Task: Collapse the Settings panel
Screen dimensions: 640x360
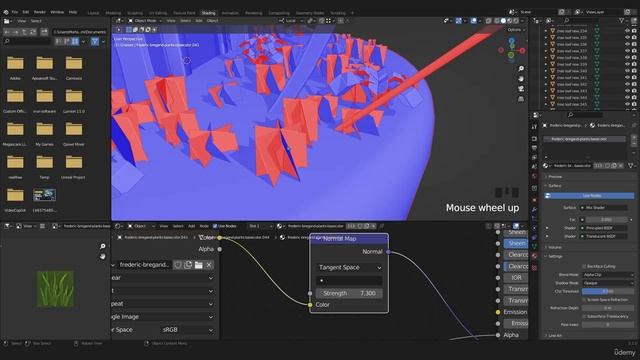Action: [555, 256]
